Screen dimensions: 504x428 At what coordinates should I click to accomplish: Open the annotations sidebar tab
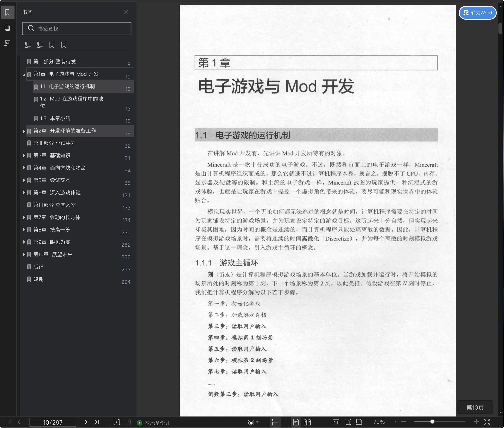pyautogui.click(x=7, y=44)
